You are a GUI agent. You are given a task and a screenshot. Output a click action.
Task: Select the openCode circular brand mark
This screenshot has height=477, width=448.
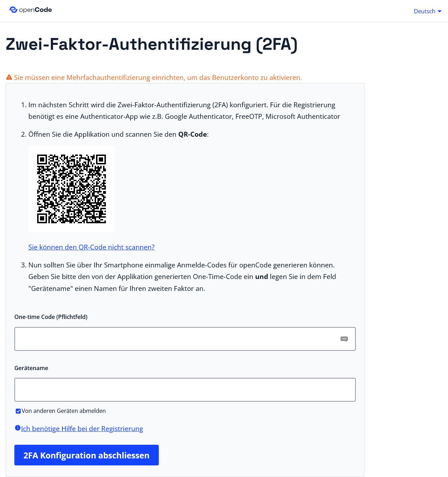coord(13,9)
